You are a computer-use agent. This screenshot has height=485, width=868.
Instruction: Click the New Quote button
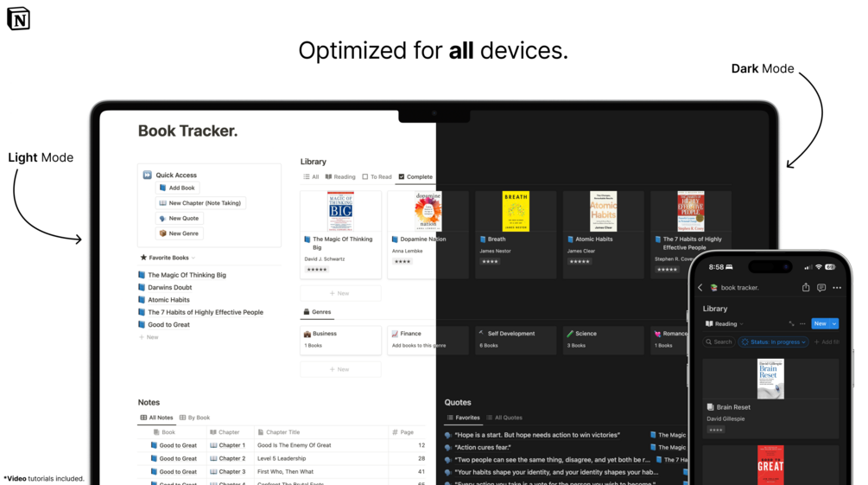[179, 219]
